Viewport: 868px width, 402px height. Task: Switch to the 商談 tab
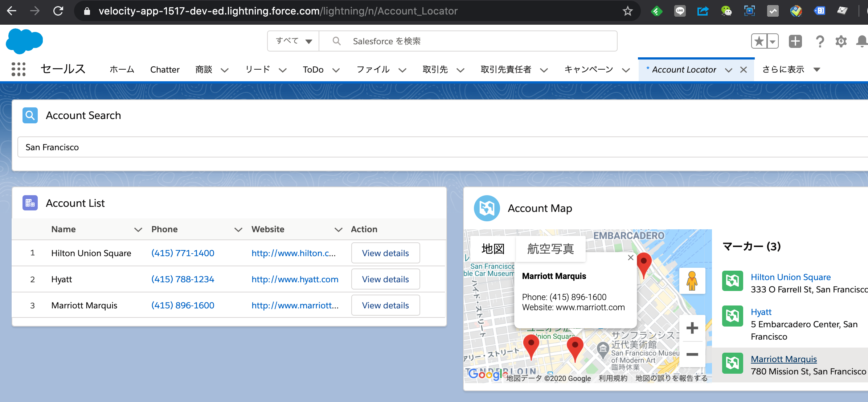pos(204,69)
